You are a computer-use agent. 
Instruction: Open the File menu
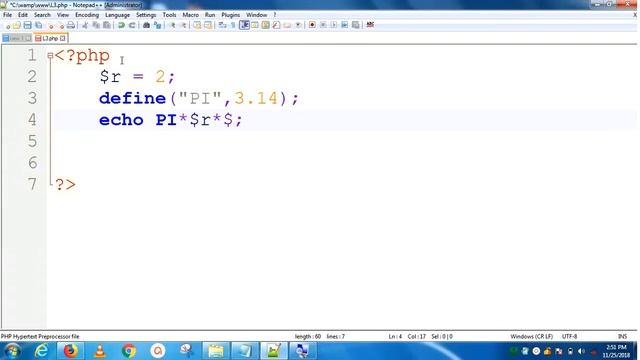click(7, 15)
